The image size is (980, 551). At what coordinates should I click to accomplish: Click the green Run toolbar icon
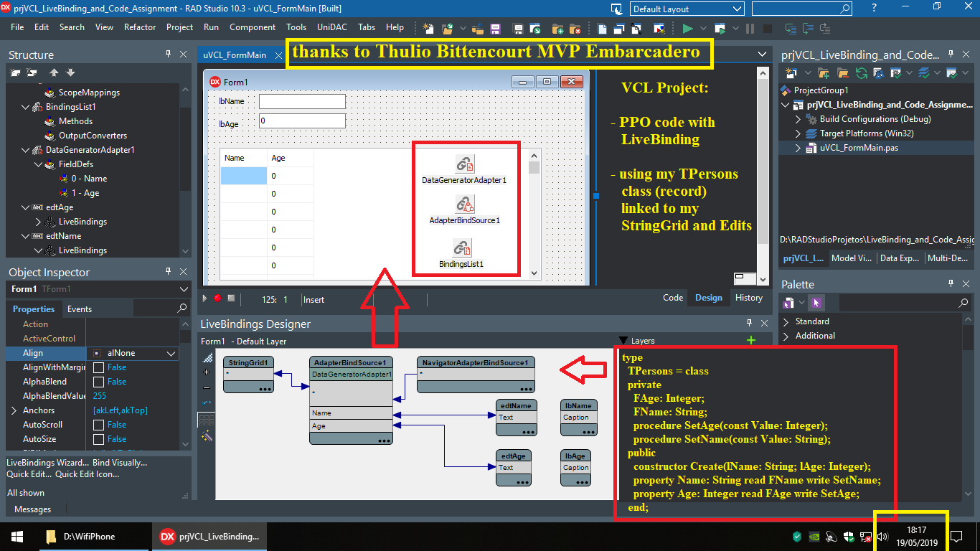point(687,29)
